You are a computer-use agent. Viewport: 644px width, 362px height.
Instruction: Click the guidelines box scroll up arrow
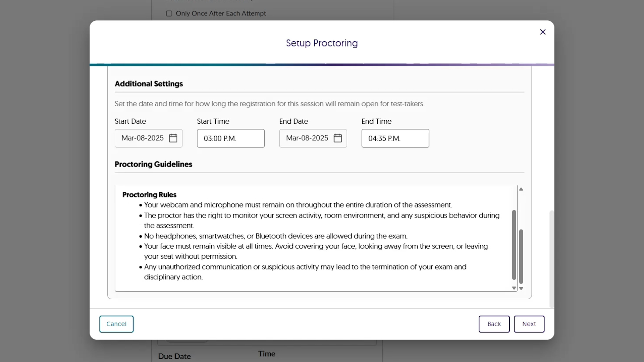pos(521,189)
